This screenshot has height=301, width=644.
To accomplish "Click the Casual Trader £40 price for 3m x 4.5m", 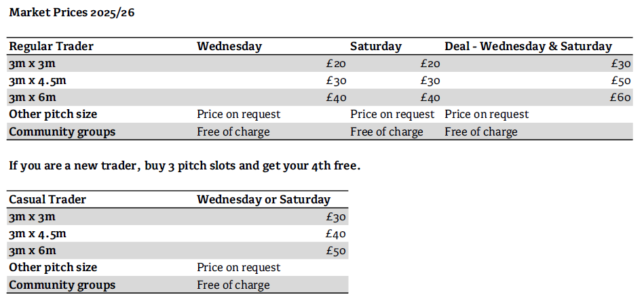I will [x=336, y=234].
